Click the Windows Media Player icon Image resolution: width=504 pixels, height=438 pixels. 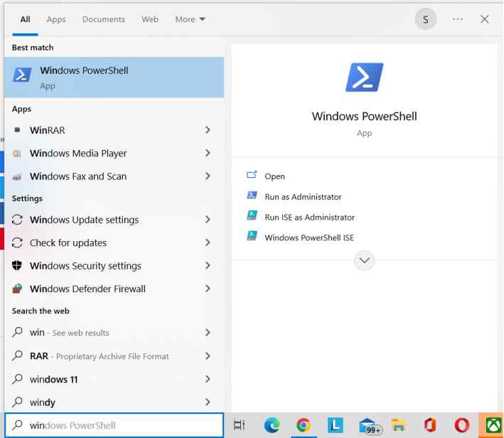point(17,154)
